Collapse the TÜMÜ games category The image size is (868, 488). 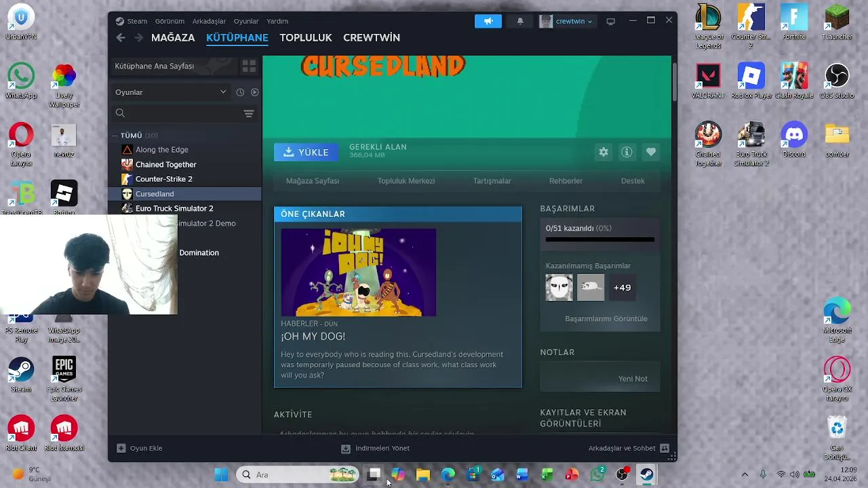(116, 136)
